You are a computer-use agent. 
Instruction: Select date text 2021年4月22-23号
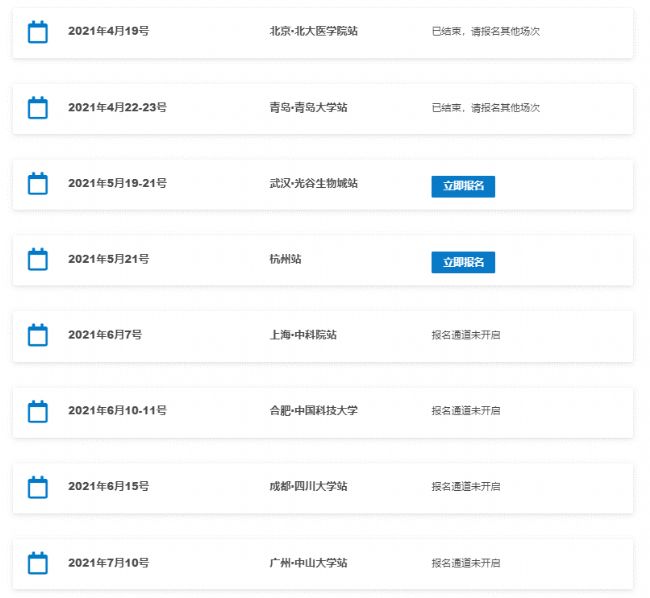point(117,107)
